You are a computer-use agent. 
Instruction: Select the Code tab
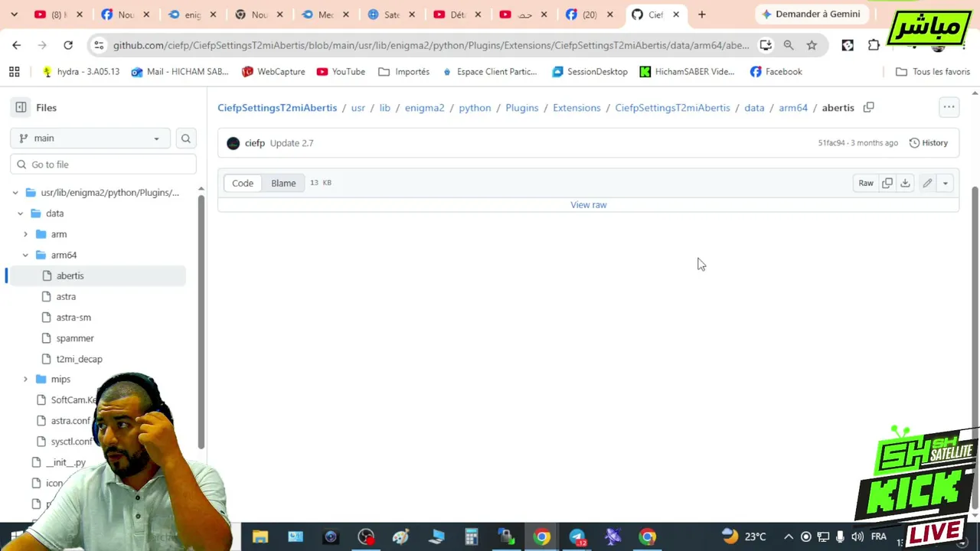[x=243, y=184]
